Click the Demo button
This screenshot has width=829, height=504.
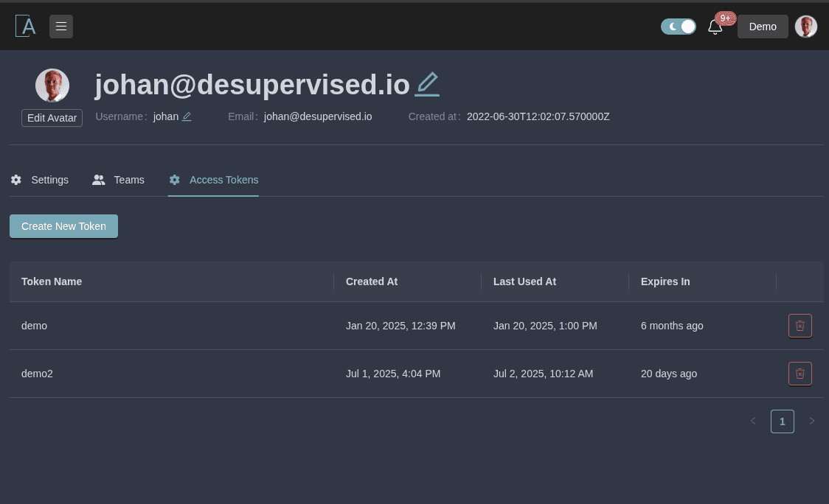pyautogui.click(x=763, y=27)
